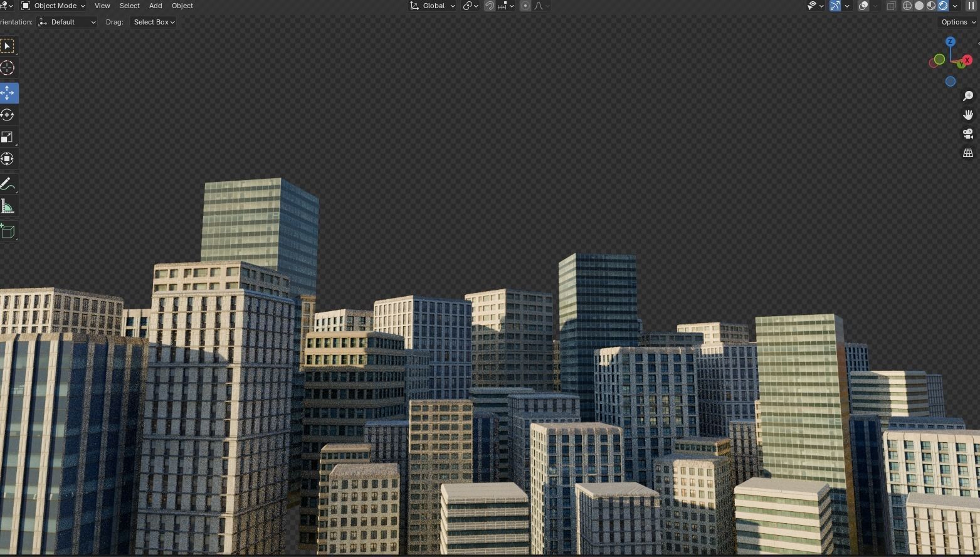Open the Object Mode dropdown
The width and height of the screenshot is (980, 557).
(x=53, y=6)
